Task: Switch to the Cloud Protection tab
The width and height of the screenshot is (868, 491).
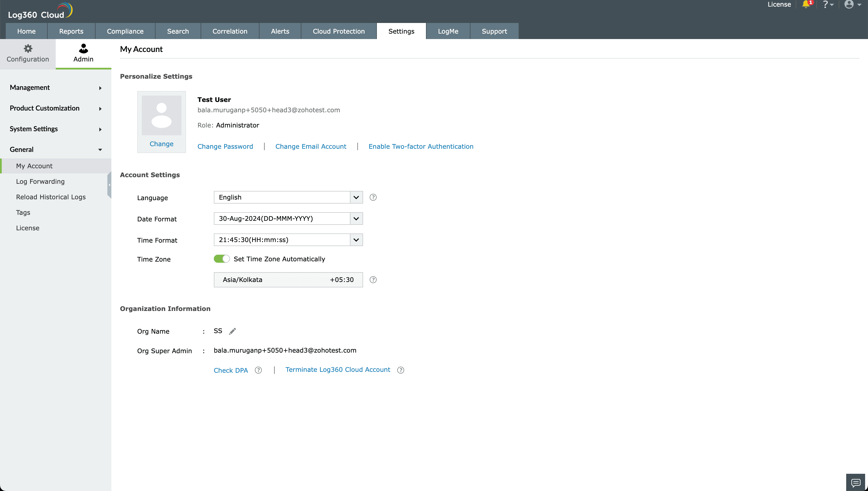Action: click(338, 31)
